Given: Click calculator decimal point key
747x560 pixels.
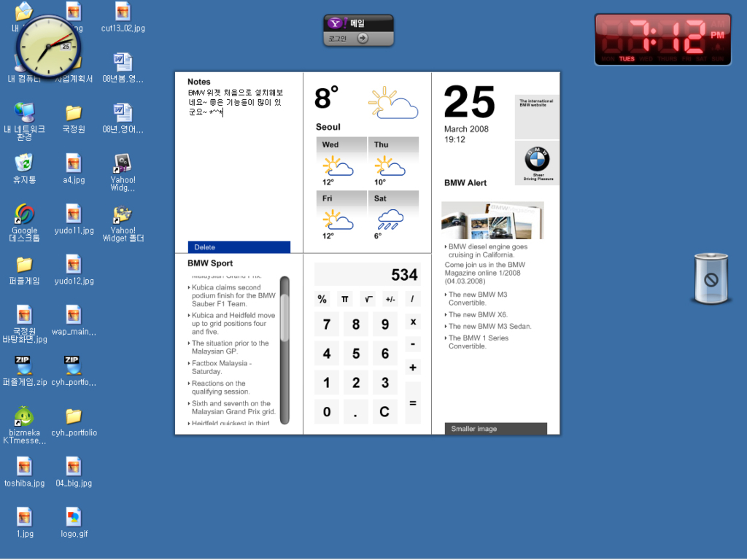Looking at the screenshot, I should (356, 412).
